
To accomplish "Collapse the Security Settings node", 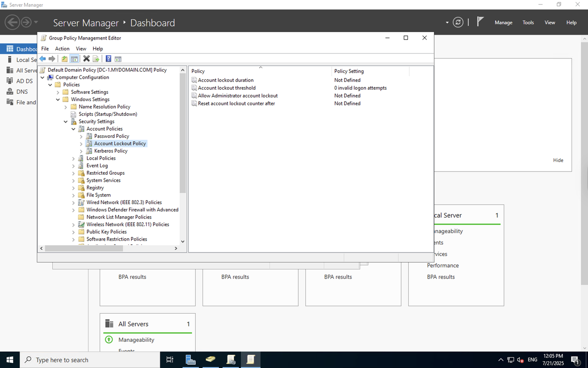I will click(x=66, y=121).
